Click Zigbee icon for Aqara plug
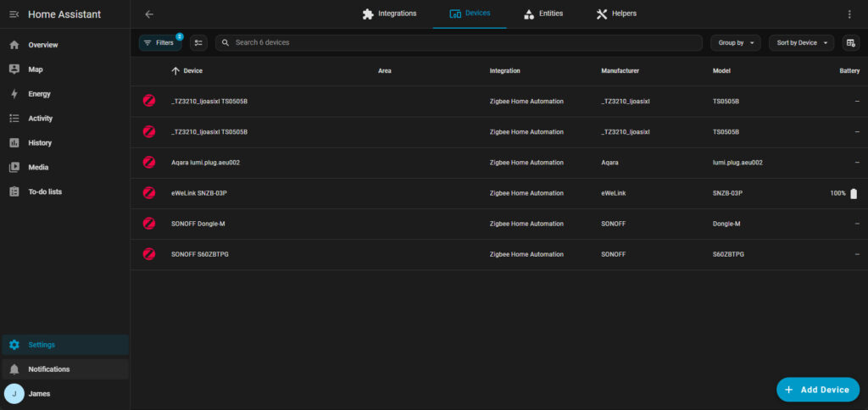Image resolution: width=868 pixels, height=410 pixels. click(149, 163)
